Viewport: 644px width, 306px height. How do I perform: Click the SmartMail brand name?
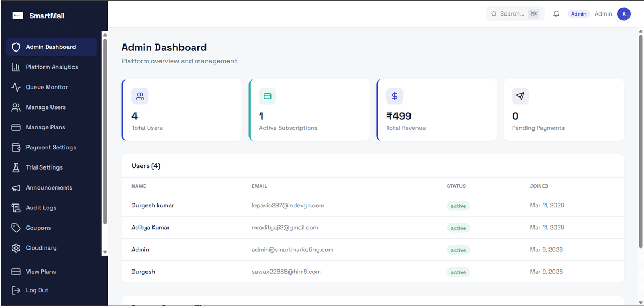[47, 16]
